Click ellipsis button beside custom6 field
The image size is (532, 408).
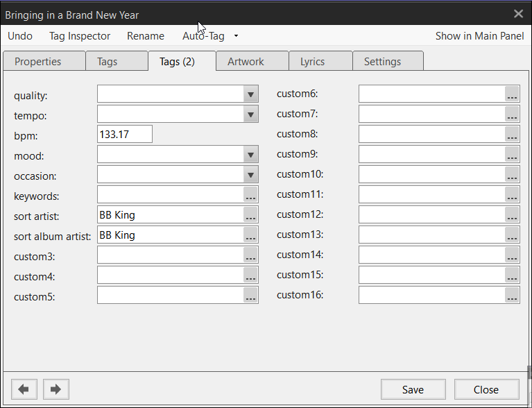coord(512,95)
